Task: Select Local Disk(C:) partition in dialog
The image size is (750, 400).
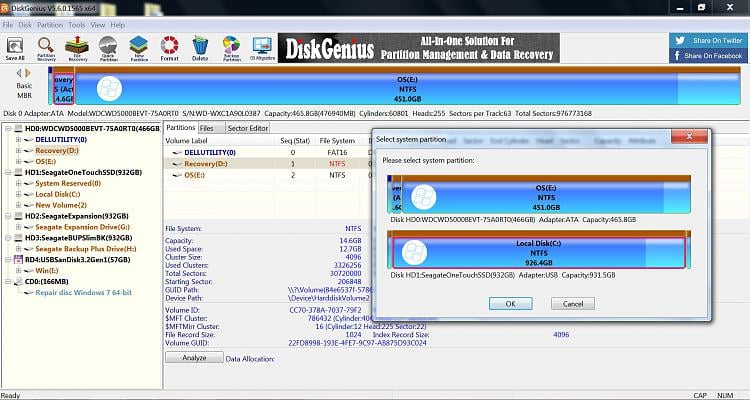Action: [539, 253]
